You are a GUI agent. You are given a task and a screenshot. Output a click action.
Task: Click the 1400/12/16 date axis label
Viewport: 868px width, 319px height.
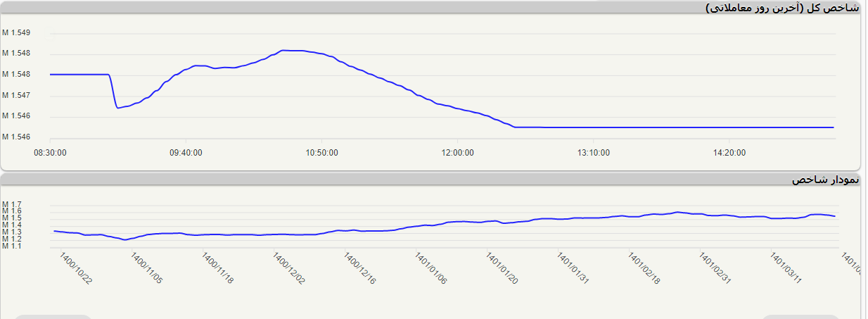[360, 269]
